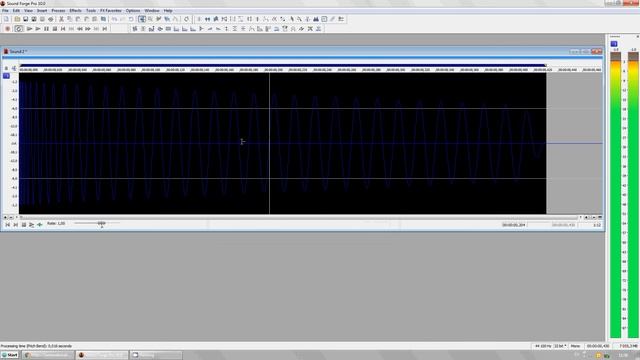
Task: Click the channel meters panel icon
Action: (614, 44)
